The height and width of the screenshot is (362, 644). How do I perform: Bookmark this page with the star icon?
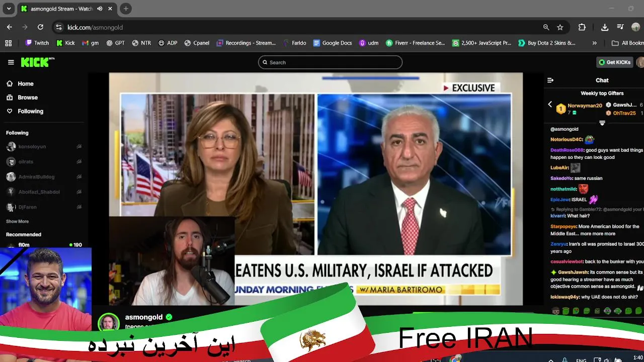[x=560, y=27]
